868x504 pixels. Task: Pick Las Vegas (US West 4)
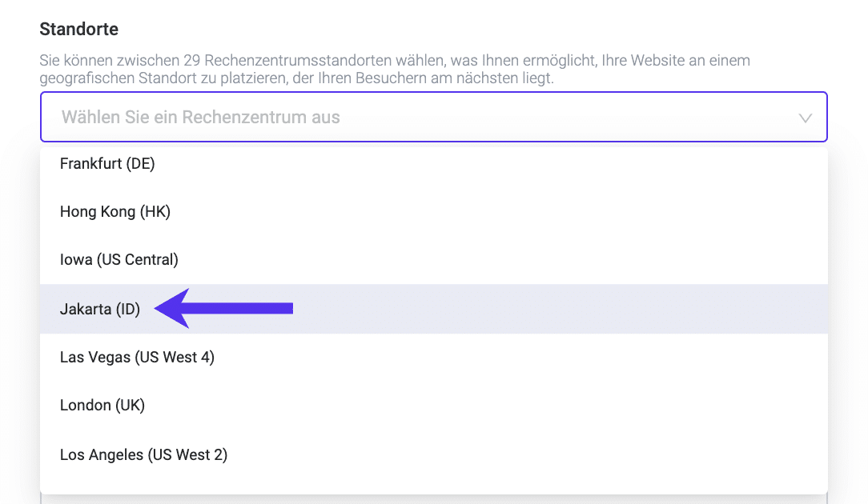point(136,357)
